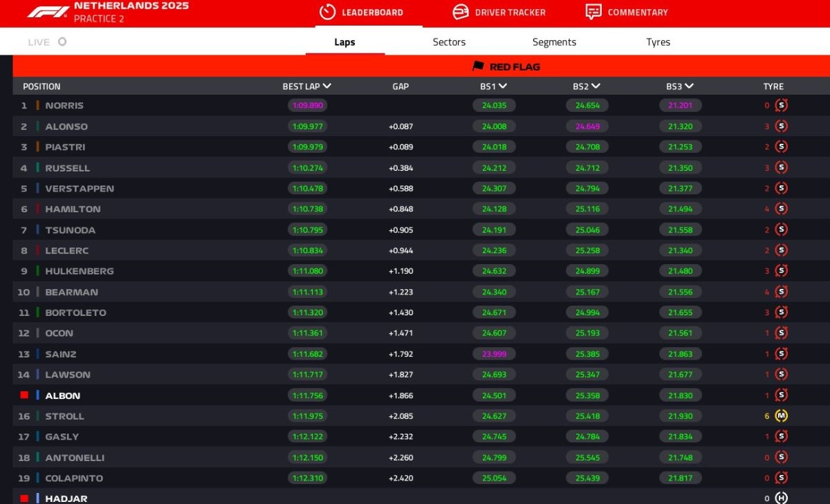Open the Tyres tab
The width and height of the screenshot is (830, 504).
pyautogui.click(x=658, y=42)
